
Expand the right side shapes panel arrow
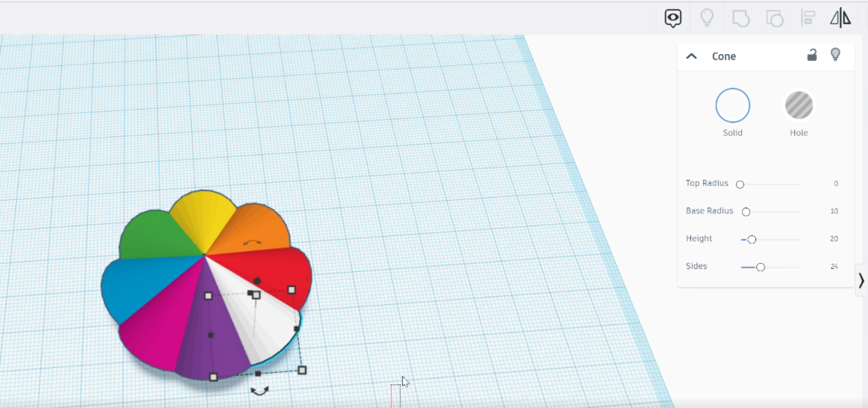click(861, 280)
